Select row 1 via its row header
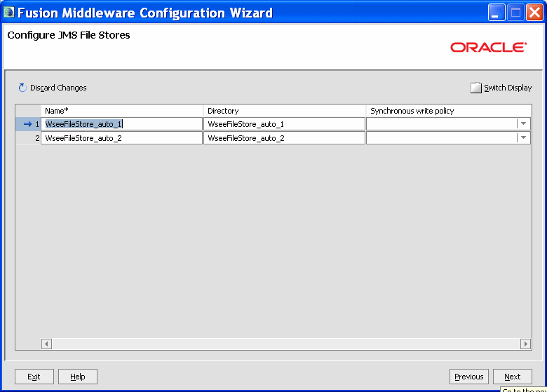 [x=28, y=124]
